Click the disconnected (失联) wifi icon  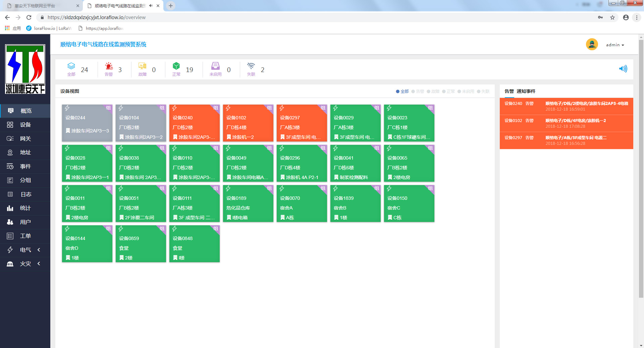point(251,66)
